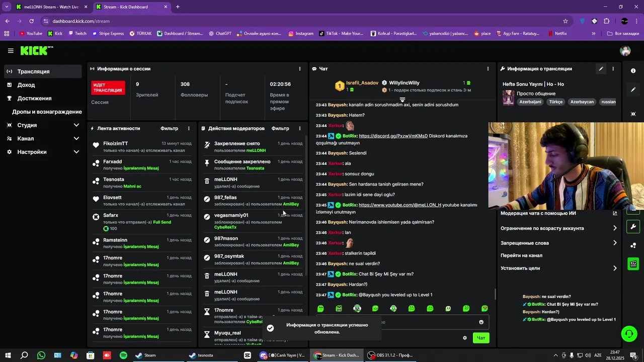Click the chat panel scrollbar thumb

coord(495,294)
